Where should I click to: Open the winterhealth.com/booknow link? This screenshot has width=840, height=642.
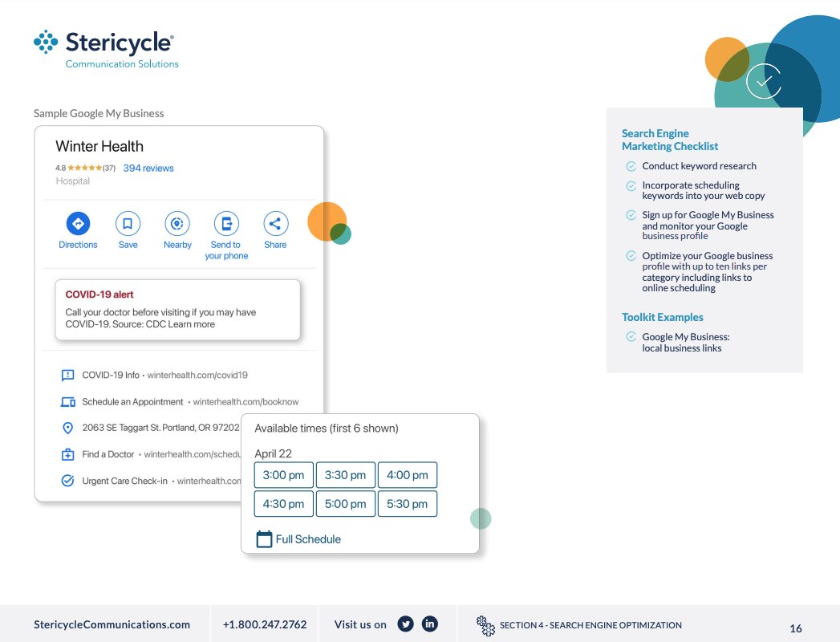(246, 402)
